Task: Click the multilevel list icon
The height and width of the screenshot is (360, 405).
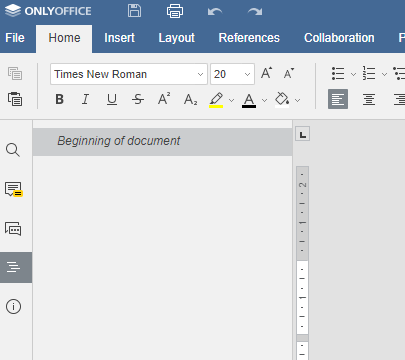Action: coord(399,73)
